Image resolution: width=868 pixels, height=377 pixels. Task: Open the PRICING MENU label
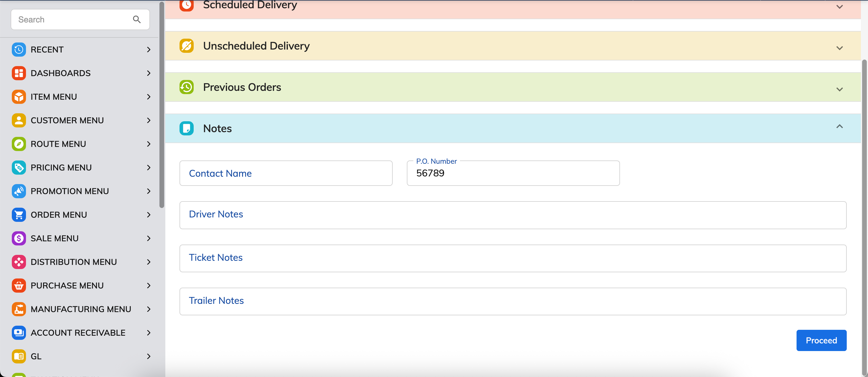click(x=61, y=167)
